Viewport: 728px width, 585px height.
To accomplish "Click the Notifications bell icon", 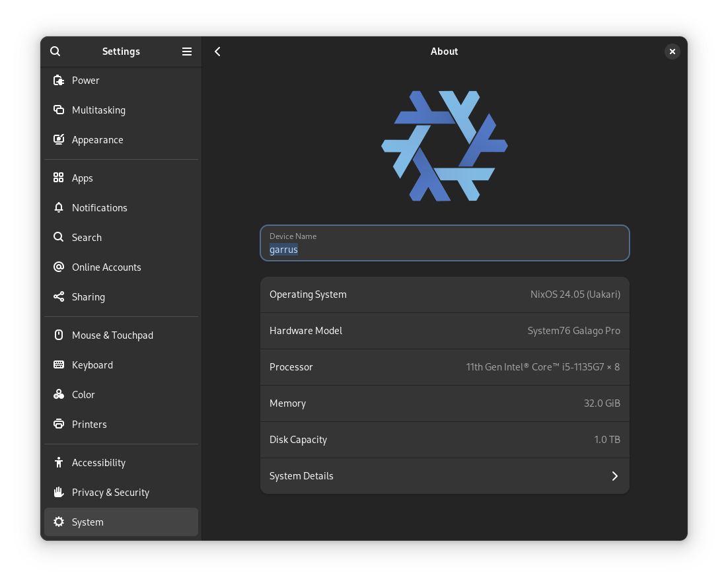I will (x=59, y=207).
